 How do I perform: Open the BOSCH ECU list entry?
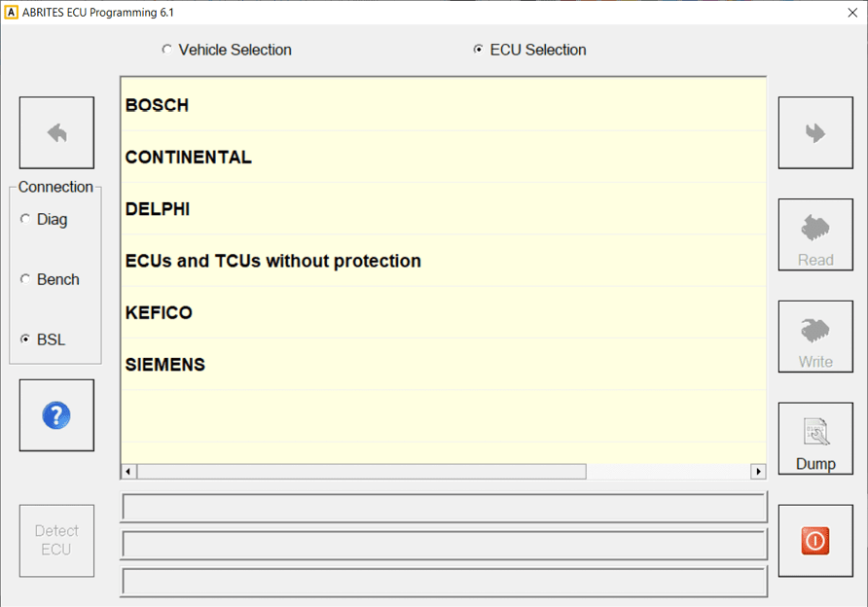[158, 106]
